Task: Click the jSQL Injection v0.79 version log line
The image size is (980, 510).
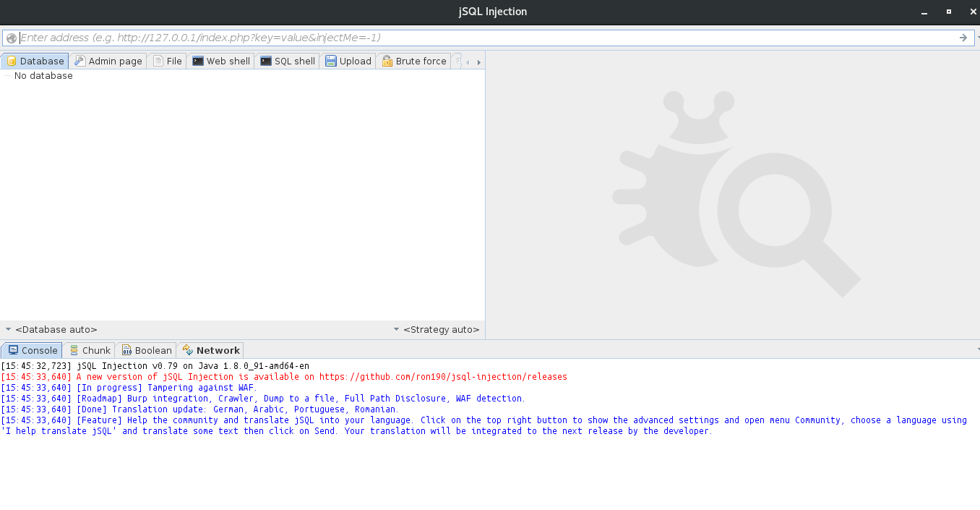Action: pos(155,366)
